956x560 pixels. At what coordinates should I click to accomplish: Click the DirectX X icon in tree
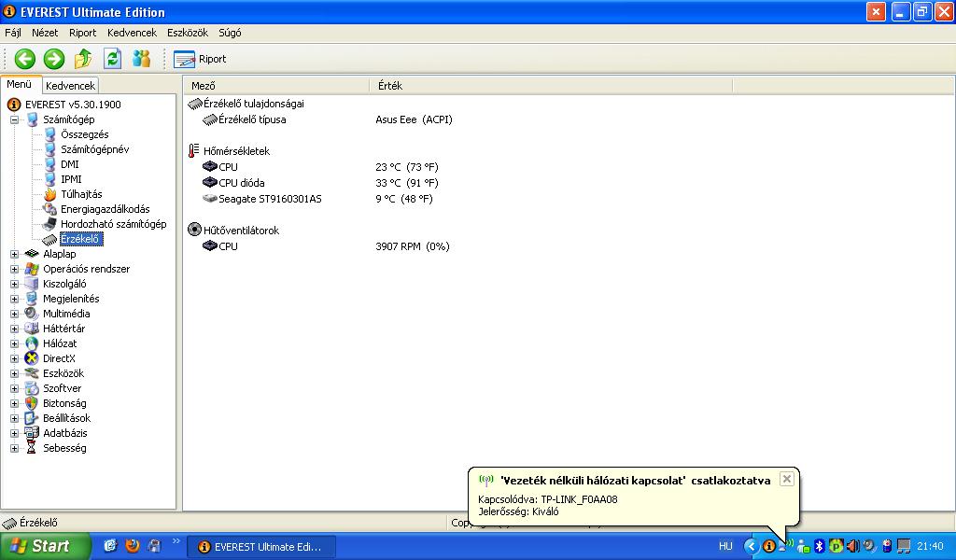coord(31,358)
